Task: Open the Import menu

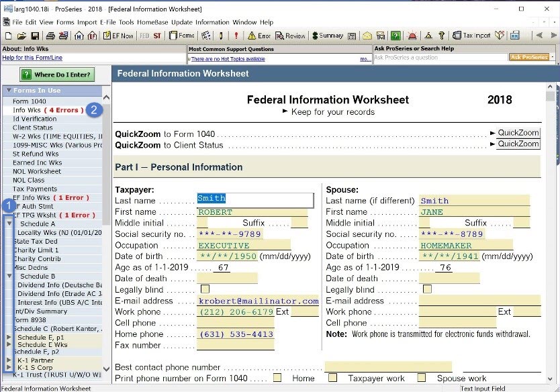Action: (x=87, y=22)
